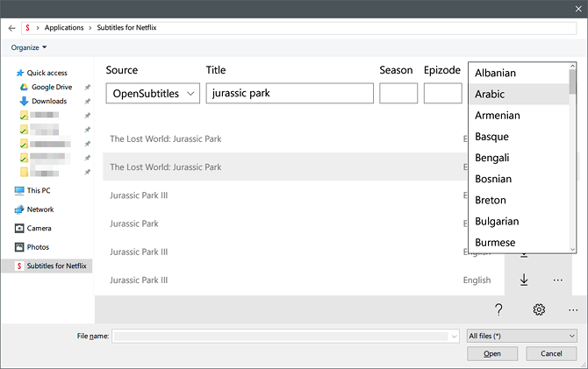Choose Bengali from the language list
588x369 pixels.
pyautogui.click(x=519, y=158)
